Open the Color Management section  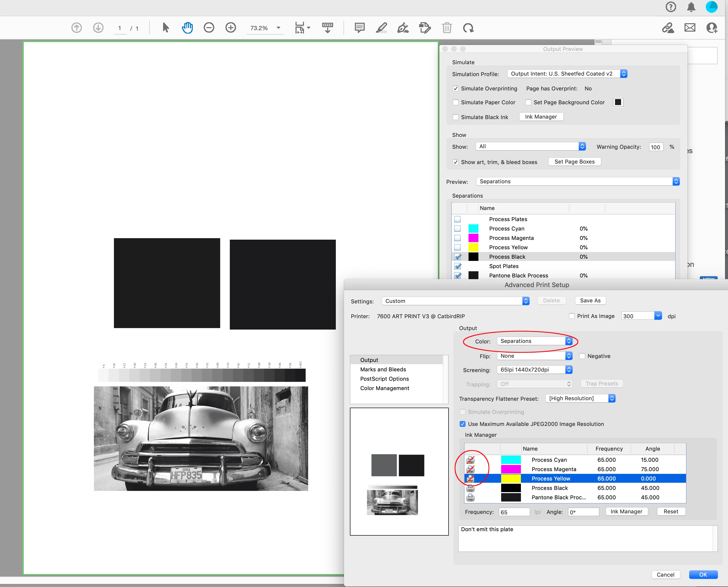coord(385,388)
